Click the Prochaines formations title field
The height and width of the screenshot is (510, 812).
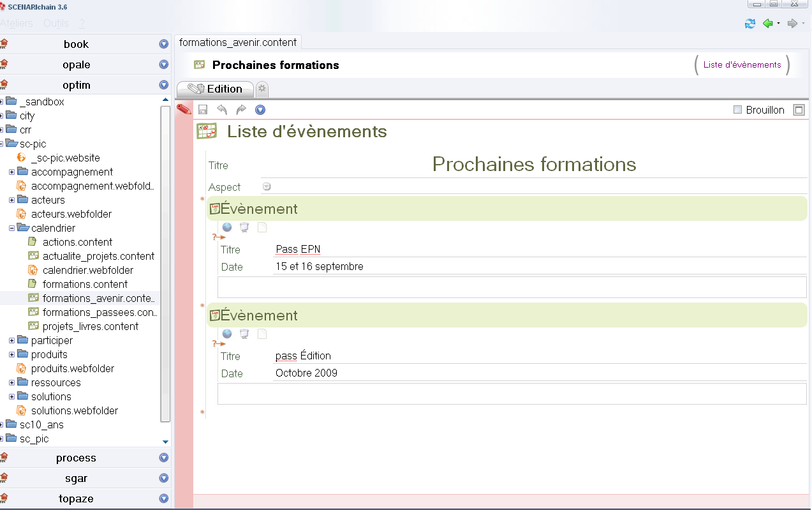[x=534, y=164]
